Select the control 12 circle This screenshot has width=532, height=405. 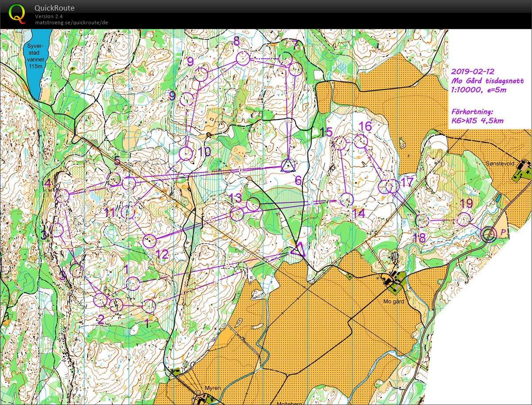pos(150,241)
